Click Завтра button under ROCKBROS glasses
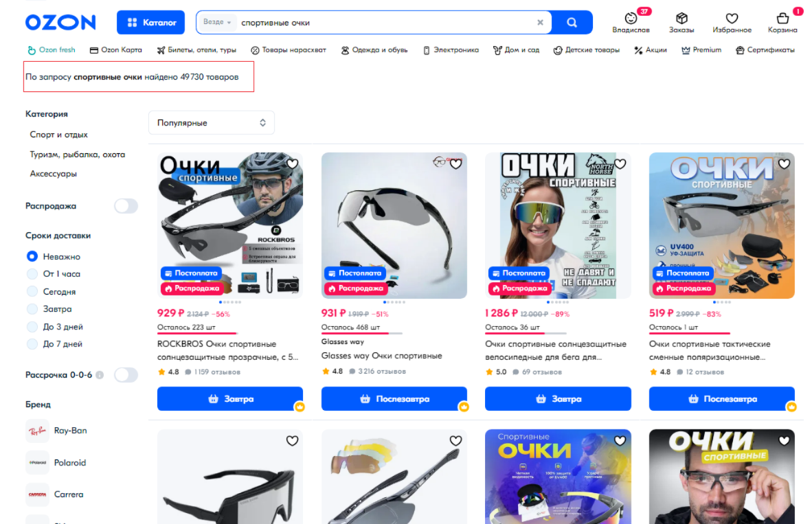The width and height of the screenshot is (812, 524). [230, 399]
